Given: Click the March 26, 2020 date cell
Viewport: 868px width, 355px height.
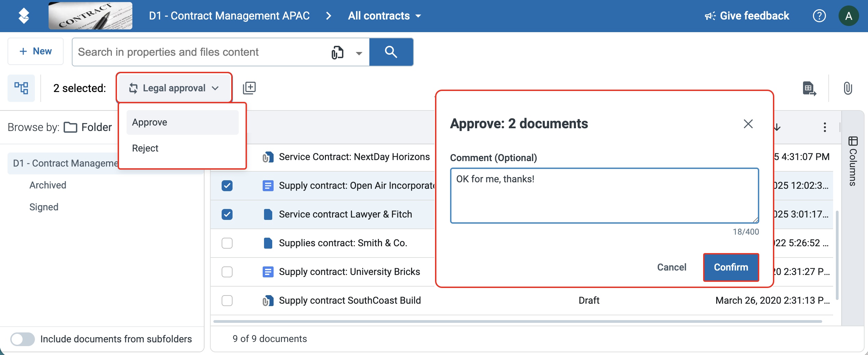Looking at the screenshot, I should (x=772, y=301).
